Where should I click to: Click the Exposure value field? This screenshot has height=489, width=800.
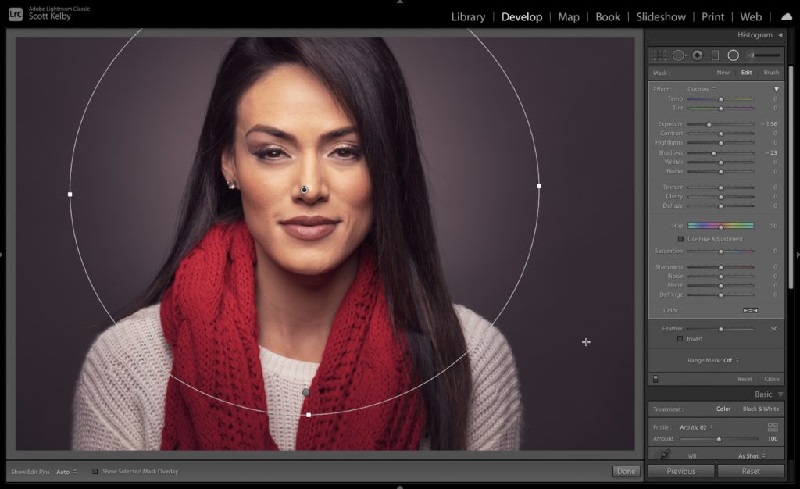pyautogui.click(x=770, y=124)
